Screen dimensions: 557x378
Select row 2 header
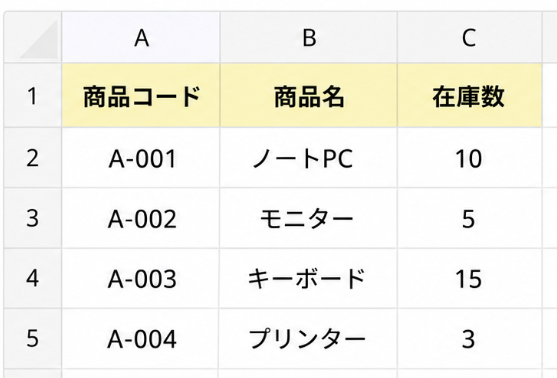[x=33, y=158]
